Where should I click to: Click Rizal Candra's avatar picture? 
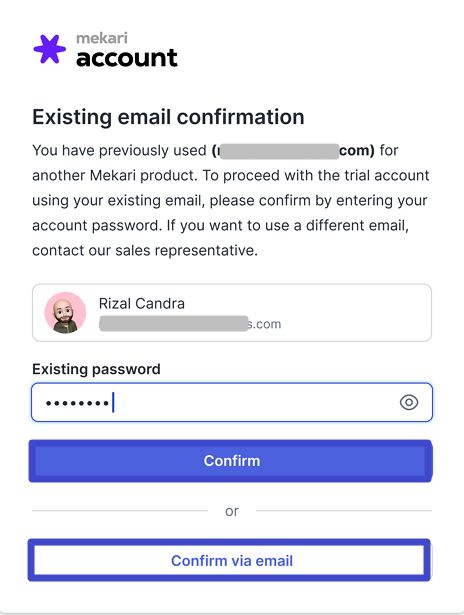tap(65, 313)
